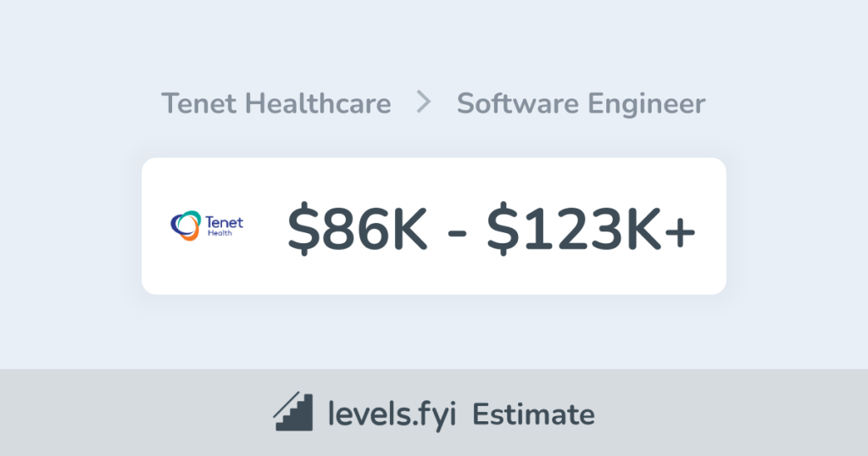The width and height of the screenshot is (868, 456).
Task: Click the small Health text under Tenet
Action: (x=221, y=235)
